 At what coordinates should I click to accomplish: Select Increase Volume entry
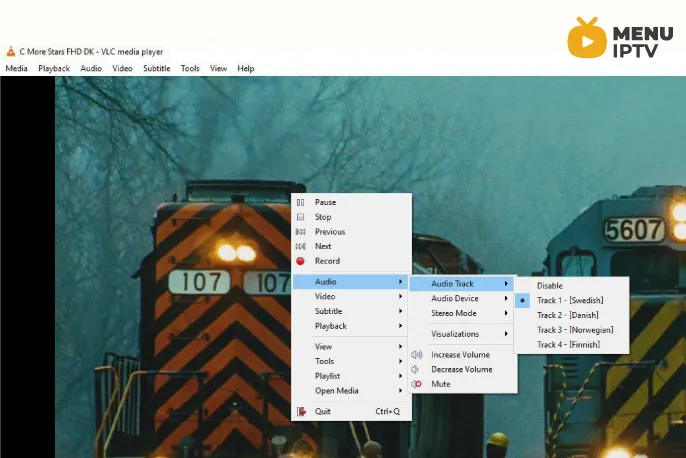pos(463,355)
